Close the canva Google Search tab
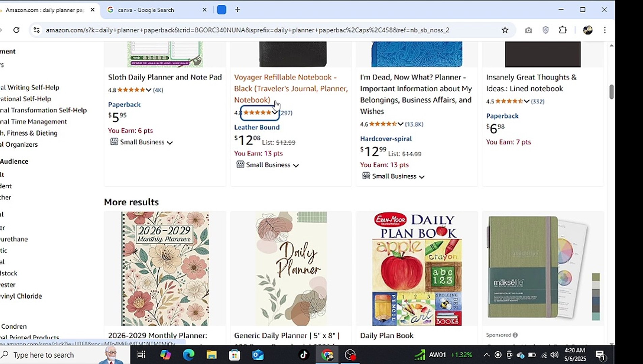The height and width of the screenshot is (364, 643). pos(204,10)
